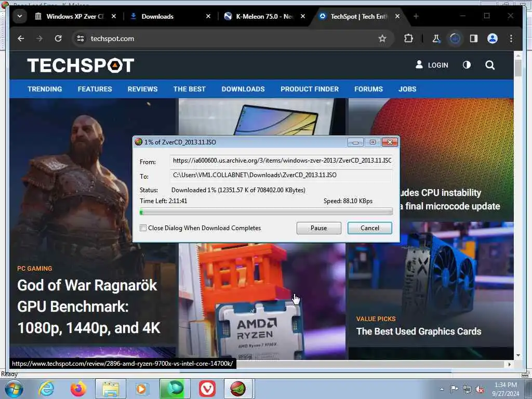532x399 pixels.
Task: Reload the techspot.com page
Action: (x=58, y=38)
